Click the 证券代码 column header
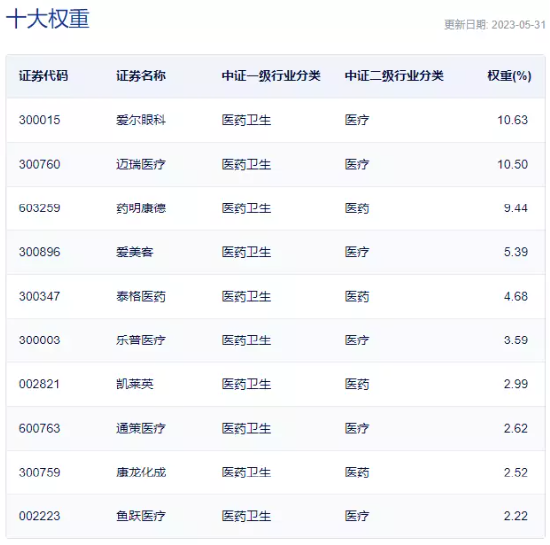The image size is (550, 545). point(43,76)
